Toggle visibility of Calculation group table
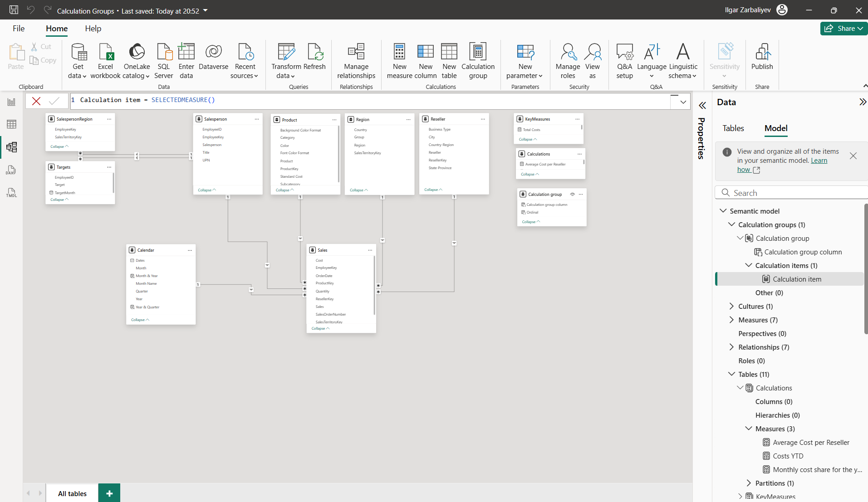This screenshot has width=868, height=502. (x=573, y=195)
